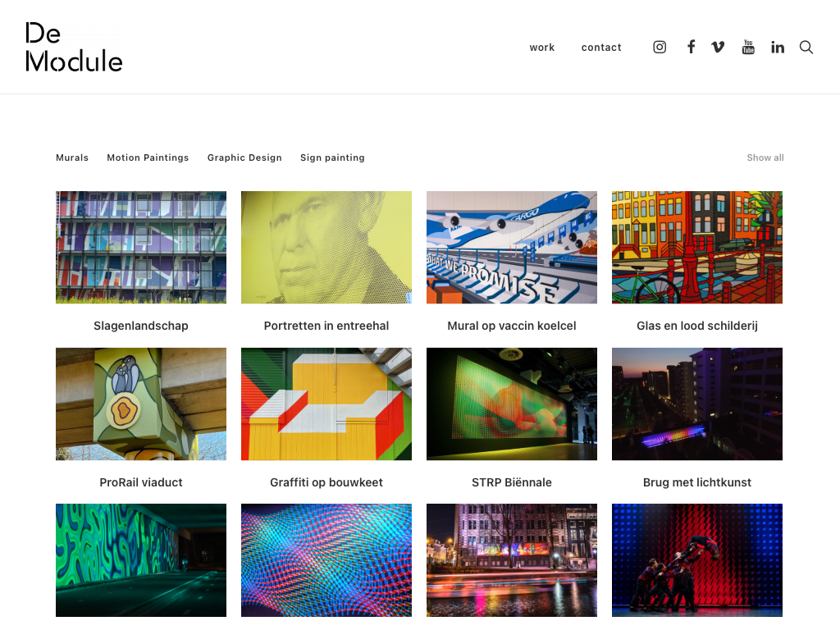Open the ProRail viaduct thumbnail image

[141, 404]
